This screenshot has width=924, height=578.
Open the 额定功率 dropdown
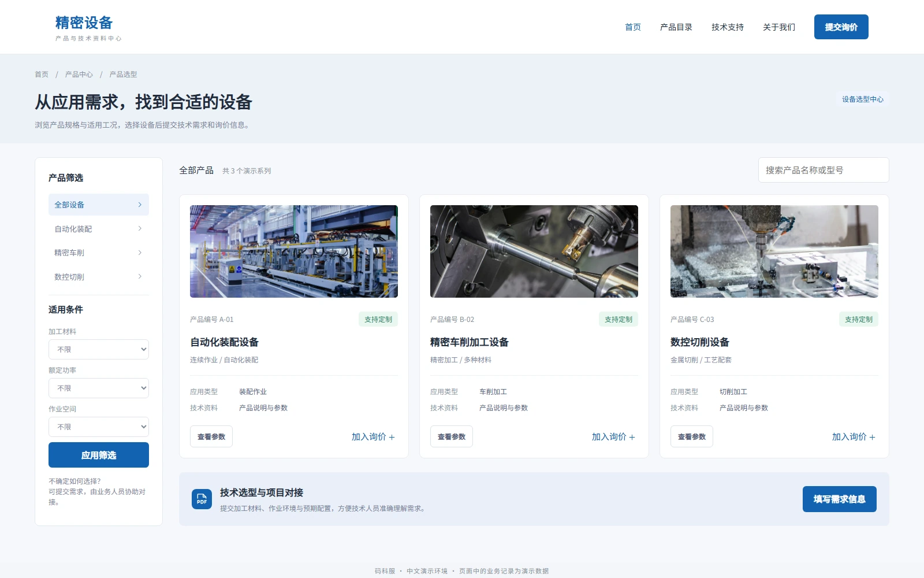pyautogui.click(x=99, y=388)
